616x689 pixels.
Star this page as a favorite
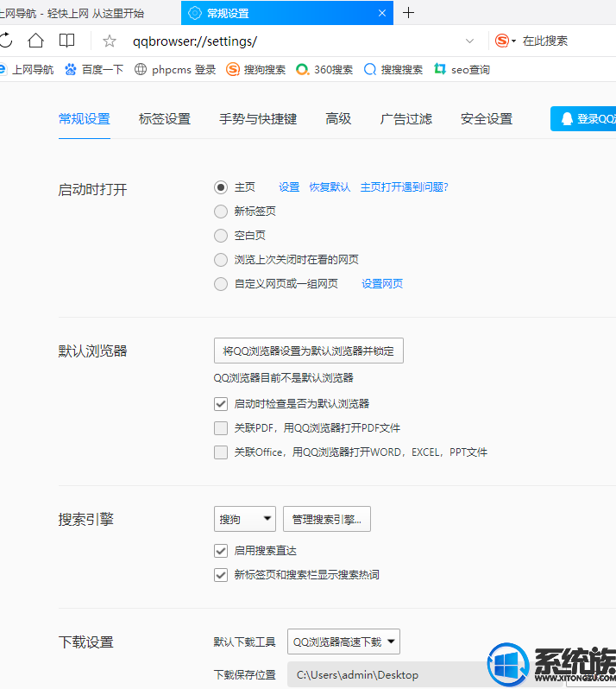pyautogui.click(x=110, y=41)
